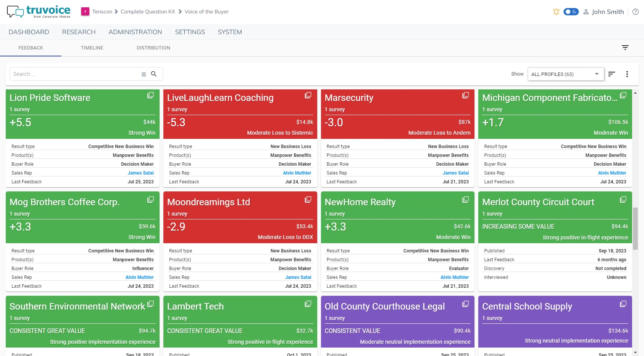The image size is (644, 356).
Task: Click Moderate Loss to DDX text
Action: tap(285, 237)
